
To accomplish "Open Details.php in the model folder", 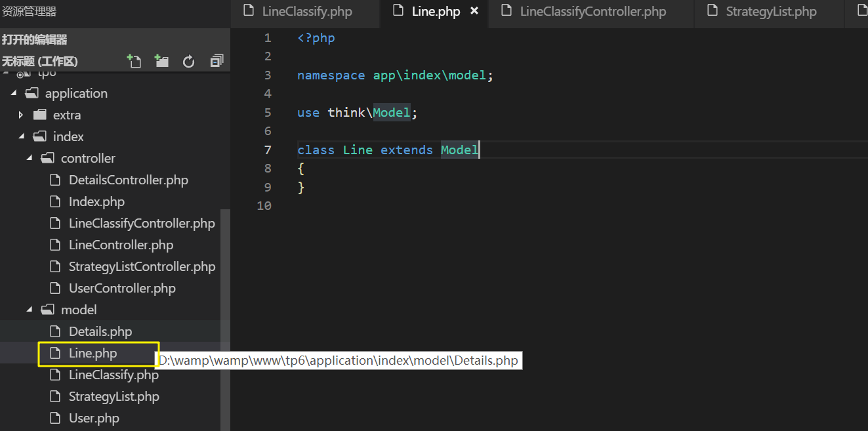I will tap(100, 331).
